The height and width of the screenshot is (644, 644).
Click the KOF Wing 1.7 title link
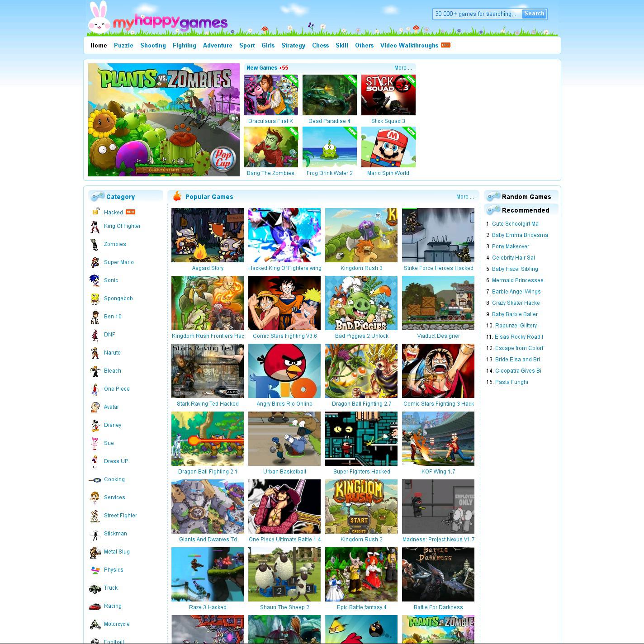pos(438,472)
